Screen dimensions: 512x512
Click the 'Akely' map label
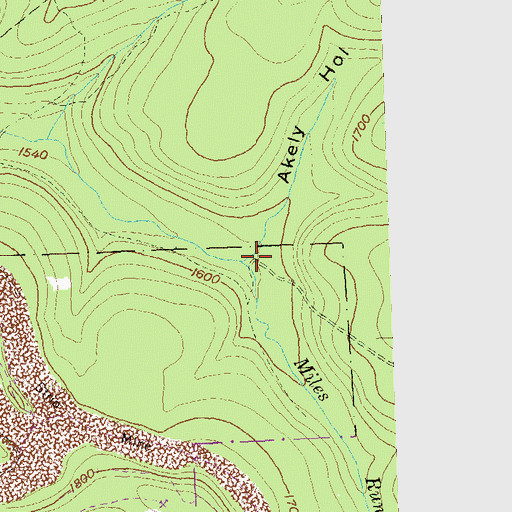pos(292,154)
